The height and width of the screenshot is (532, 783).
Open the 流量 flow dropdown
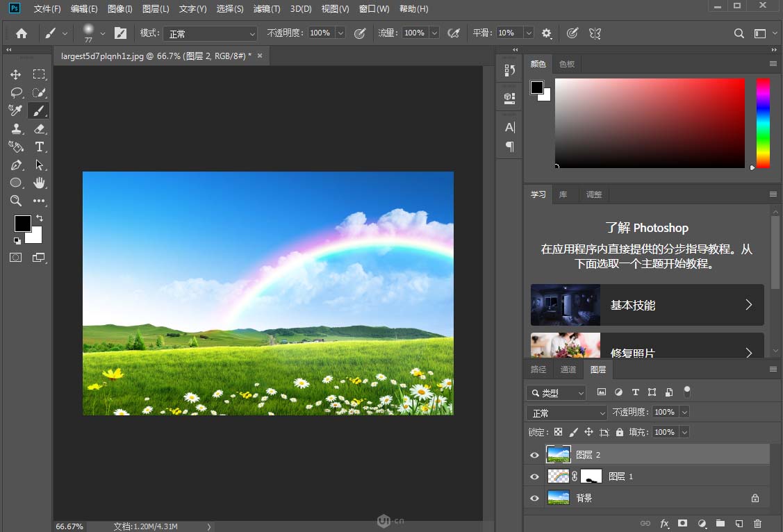pos(434,33)
